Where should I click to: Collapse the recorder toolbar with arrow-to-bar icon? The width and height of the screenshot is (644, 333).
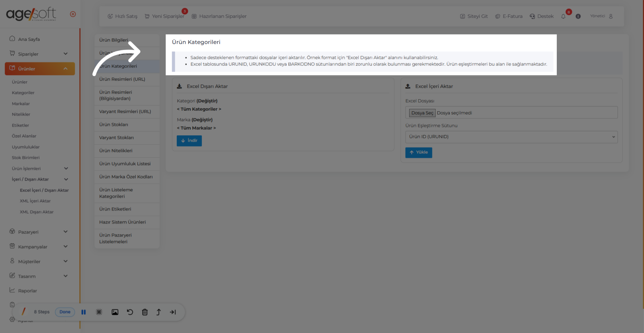(173, 312)
